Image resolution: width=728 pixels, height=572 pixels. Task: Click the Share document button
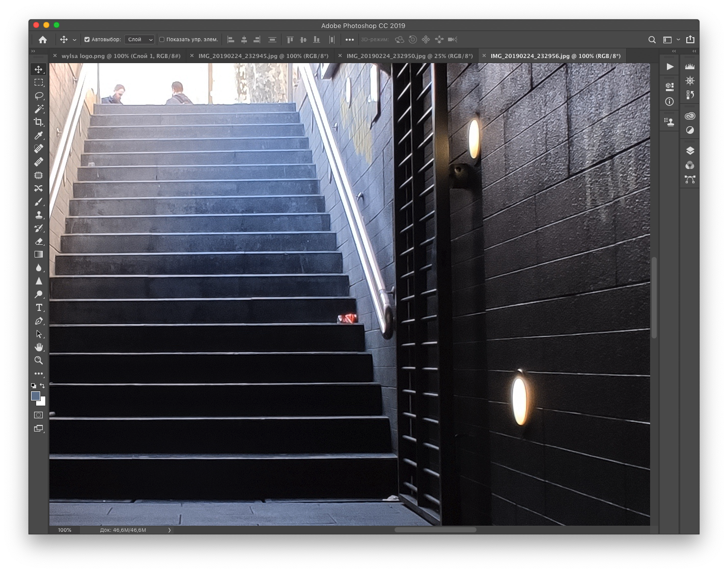(690, 40)
